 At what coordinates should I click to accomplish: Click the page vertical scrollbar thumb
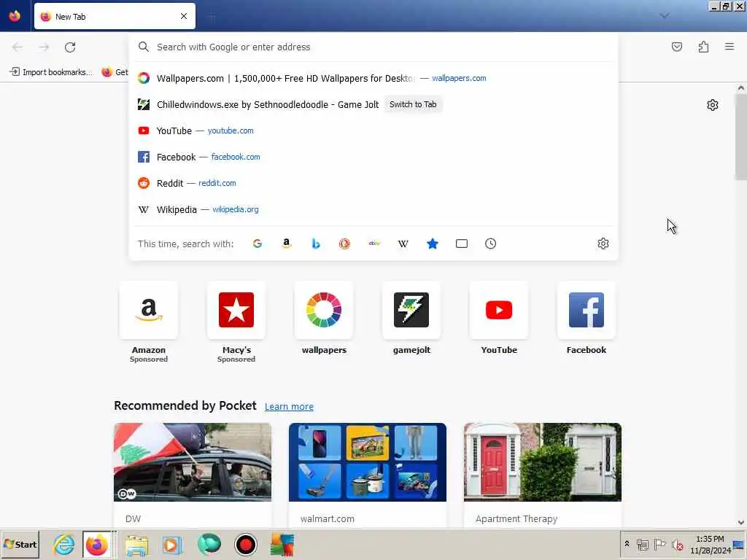click(741, 137)
